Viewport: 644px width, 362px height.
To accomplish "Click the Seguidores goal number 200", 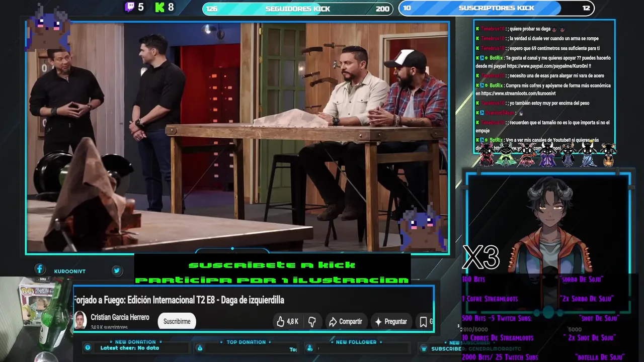I will click(x=382, y=9).
